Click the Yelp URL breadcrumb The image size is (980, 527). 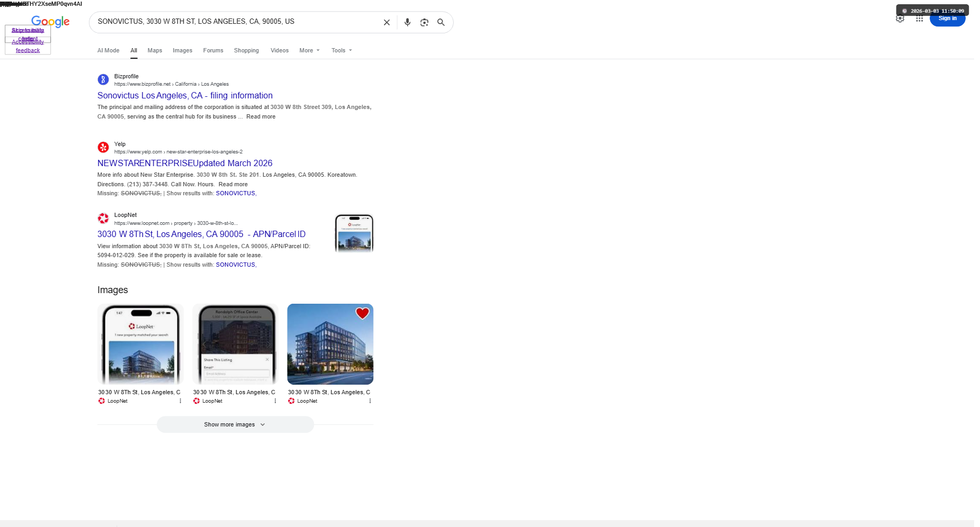tap(178, 152)
